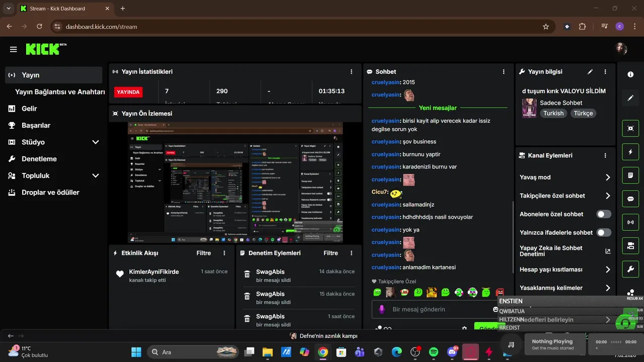The image size is (644, 362).
Task: Open Yayın İstatistikleri panel options menu
Action: pyautogui.click(x=351, y=72)
